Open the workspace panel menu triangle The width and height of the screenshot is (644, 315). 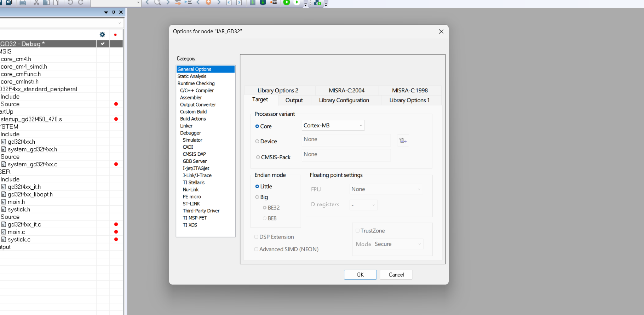(x=106, y=12)
